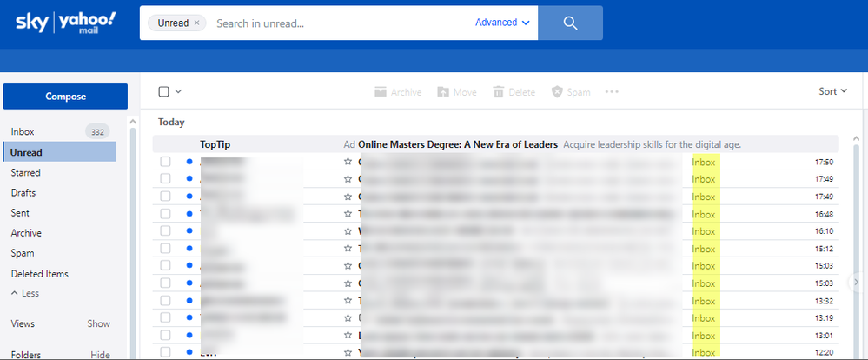Show the Views section
The height and width of the screenshot is (360, 868).
(x=98, y=323)
